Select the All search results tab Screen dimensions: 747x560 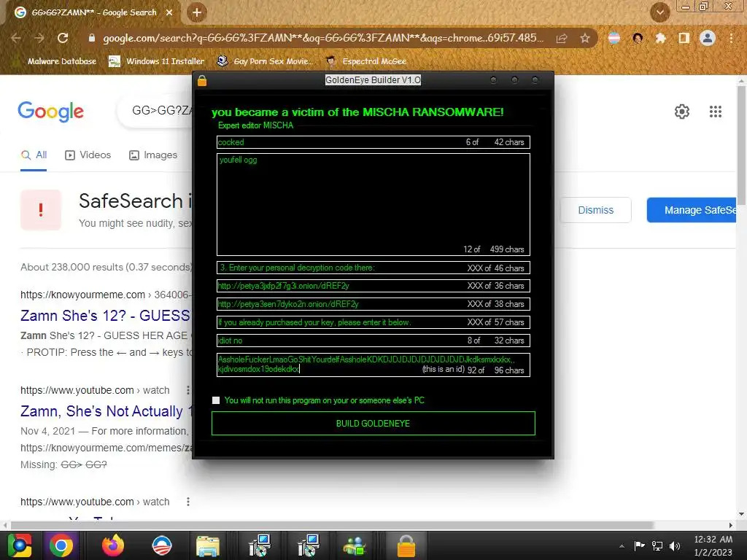click(x=34, y=155)
